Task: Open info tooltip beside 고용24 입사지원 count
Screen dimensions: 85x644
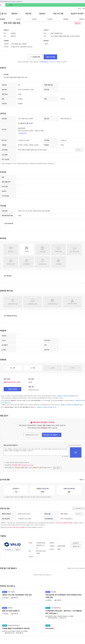Action: pos(74,488)
